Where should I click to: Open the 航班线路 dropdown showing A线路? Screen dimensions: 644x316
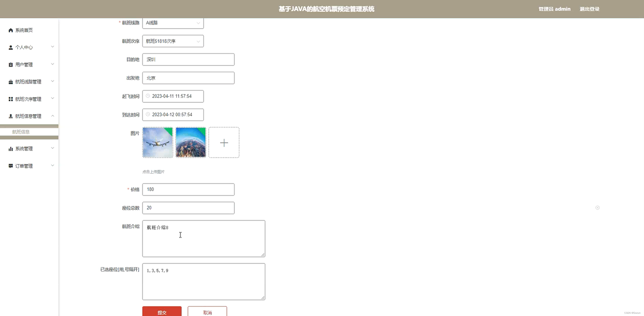click(x=173, y=23)
